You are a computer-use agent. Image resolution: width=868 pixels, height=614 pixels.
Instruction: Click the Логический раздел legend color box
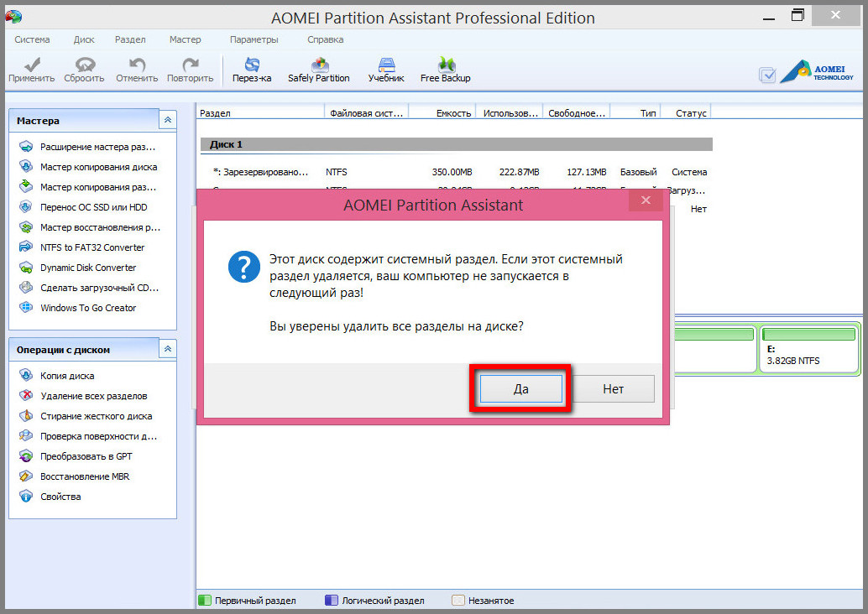pyautogui.click(x=332, y=601)
